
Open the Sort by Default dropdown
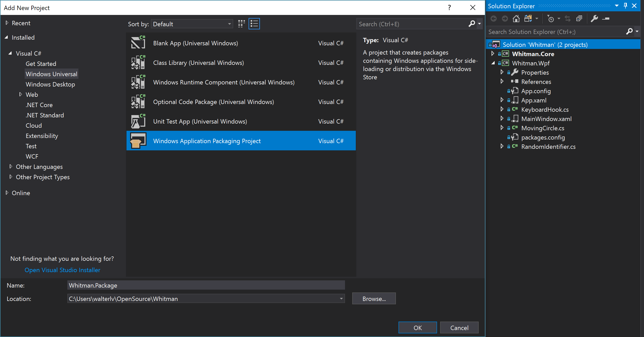click(192, 24)
